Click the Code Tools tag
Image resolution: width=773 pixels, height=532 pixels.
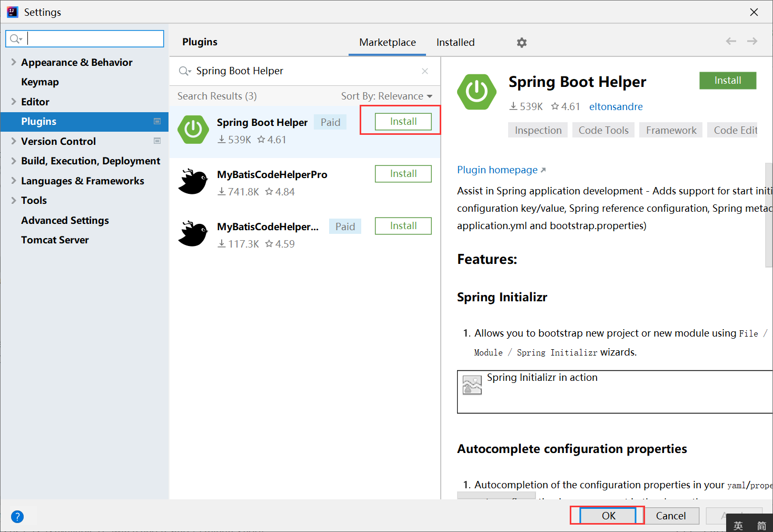pos(603,130)
